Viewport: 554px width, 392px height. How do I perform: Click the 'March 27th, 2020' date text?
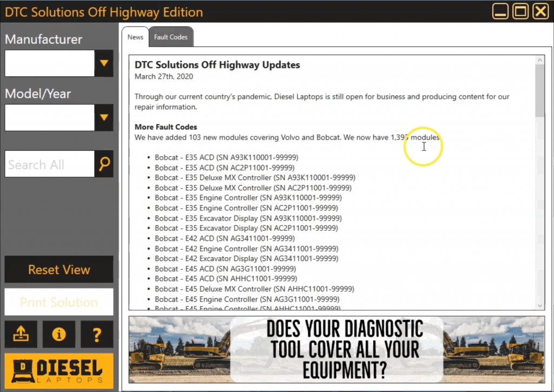point(164,77)
